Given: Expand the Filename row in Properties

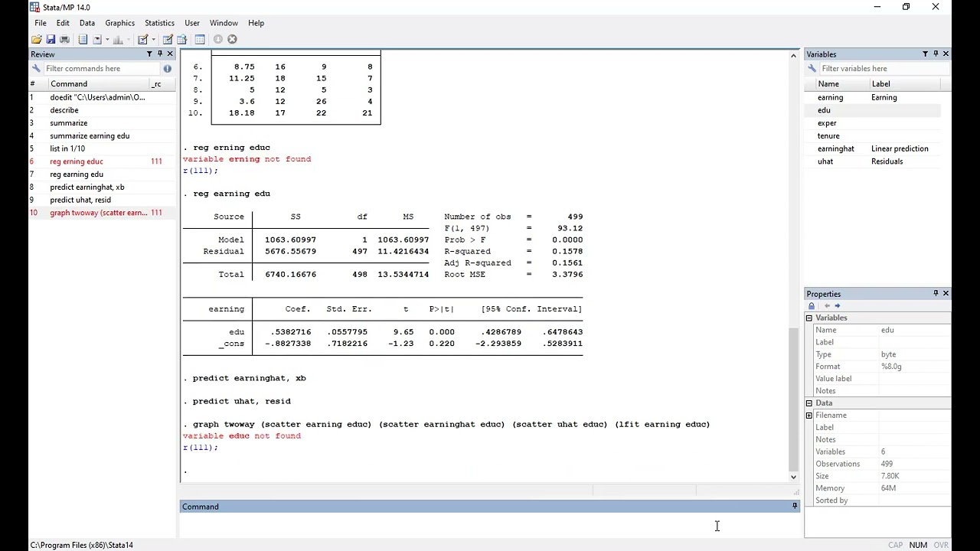Looking at the screenshot, I should coord(808,416).
